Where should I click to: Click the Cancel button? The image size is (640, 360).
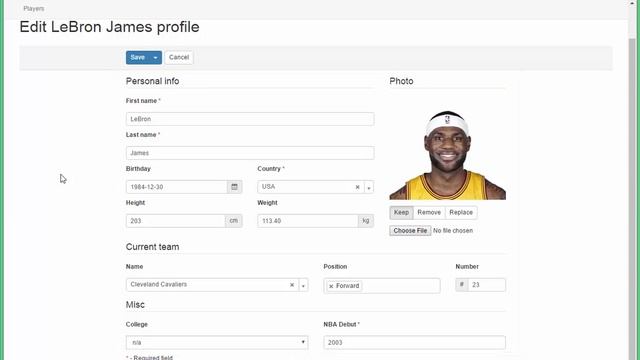179,58
